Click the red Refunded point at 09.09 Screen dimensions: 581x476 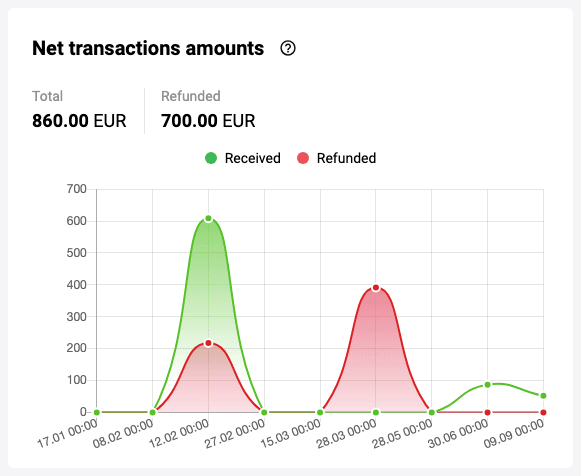pyautogui.click(x=543, y=412)
